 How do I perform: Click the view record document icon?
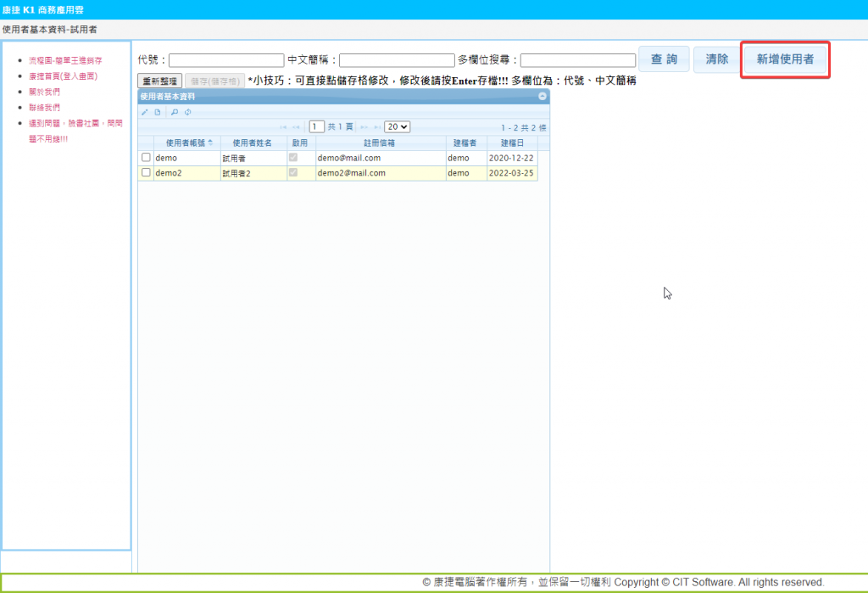pyautogui.click(x=157, y=112)
